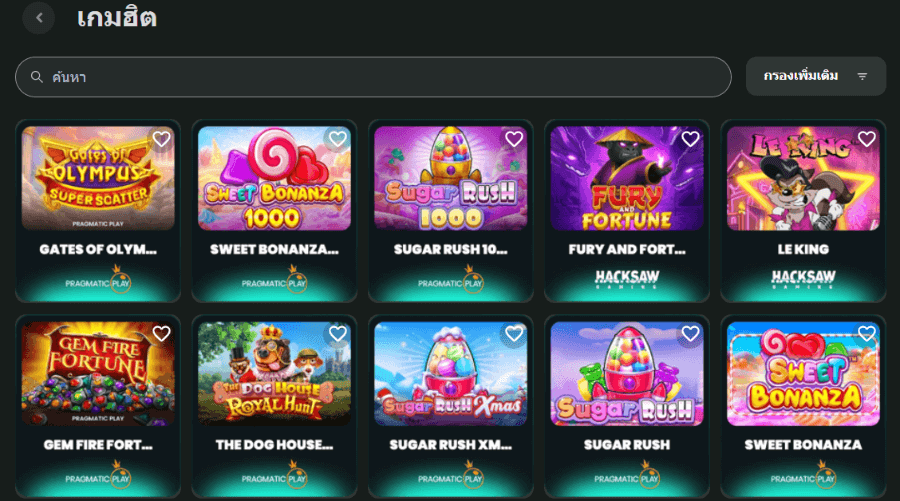This screenshot has width=900, height=501.
Task: Toggle heart on Sugar Rush 1000
Action: click(514, 139)
